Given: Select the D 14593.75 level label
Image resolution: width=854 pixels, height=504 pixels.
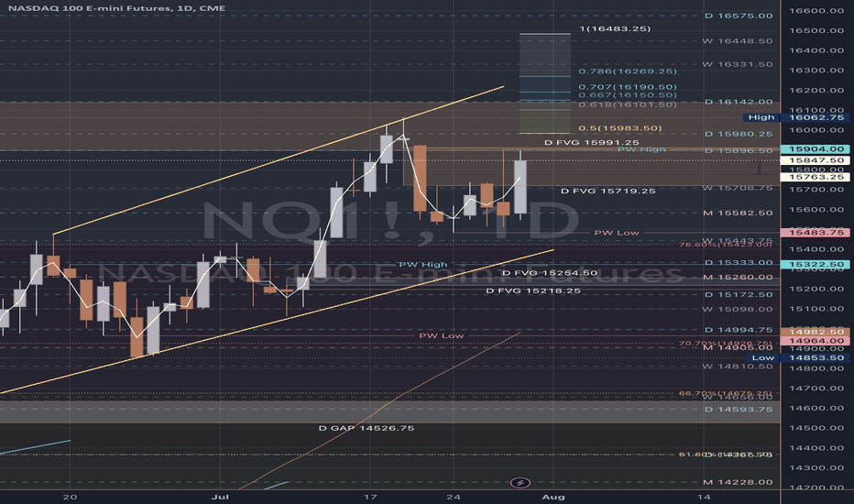Looking at the screenshot, I should coord(739,410).
